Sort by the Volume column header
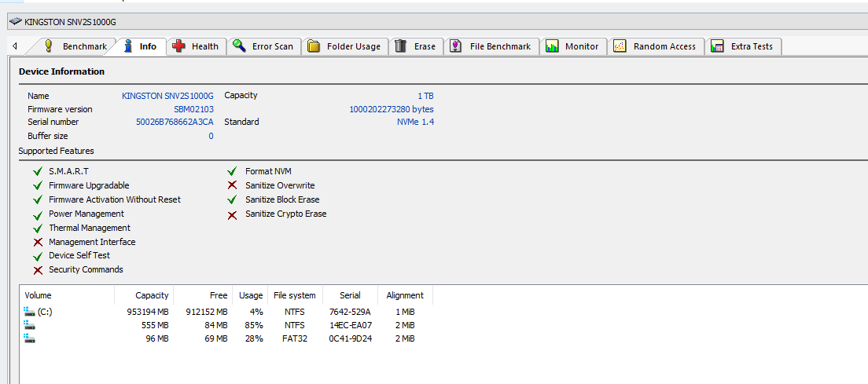 point(67,295)
